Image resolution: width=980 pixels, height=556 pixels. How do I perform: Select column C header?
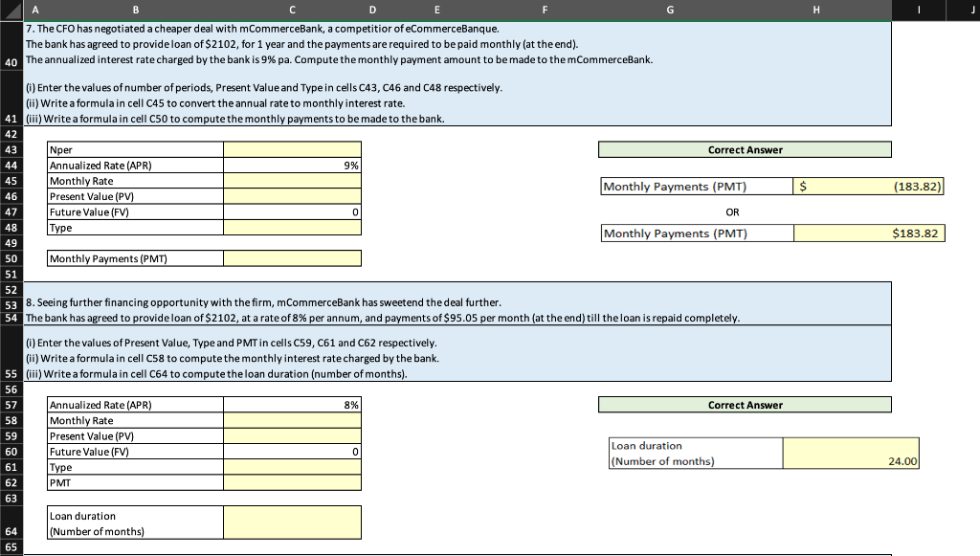[292, 10]
